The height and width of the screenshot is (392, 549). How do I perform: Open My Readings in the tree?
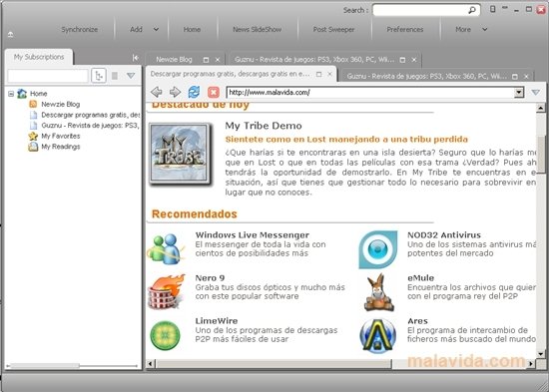click(61, 147)
